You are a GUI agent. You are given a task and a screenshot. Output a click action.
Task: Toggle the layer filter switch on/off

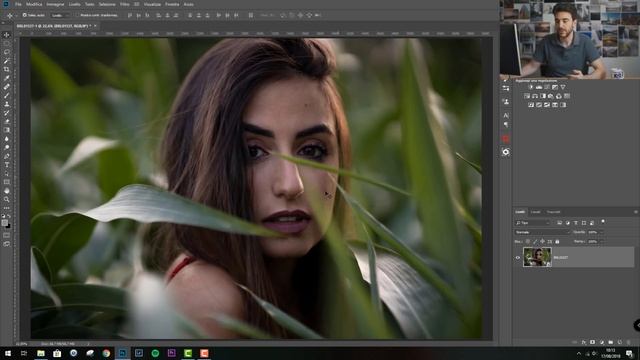coord(603,222)
